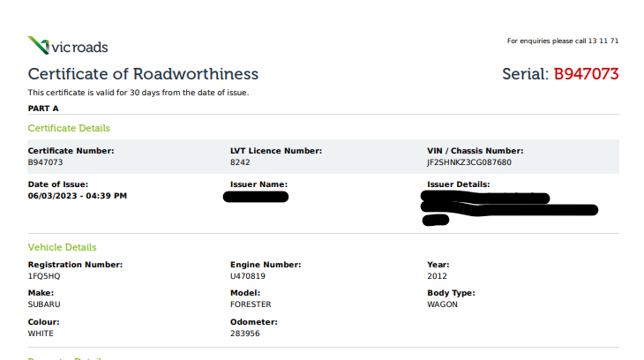
Task: Click the certificate number value B947073
Action: coord(45,162)
